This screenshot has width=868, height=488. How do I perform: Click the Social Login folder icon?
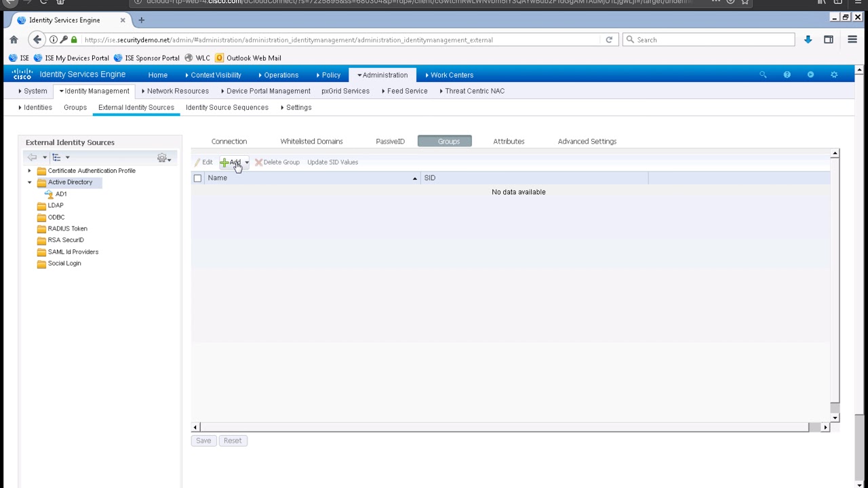[x=41, y=264]
